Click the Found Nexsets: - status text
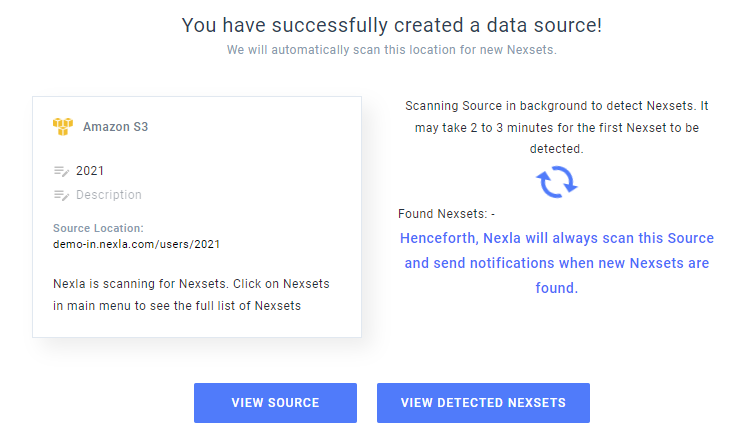This screenshot has width=742, height=446. pyautogui.click(x=446, y=214)
